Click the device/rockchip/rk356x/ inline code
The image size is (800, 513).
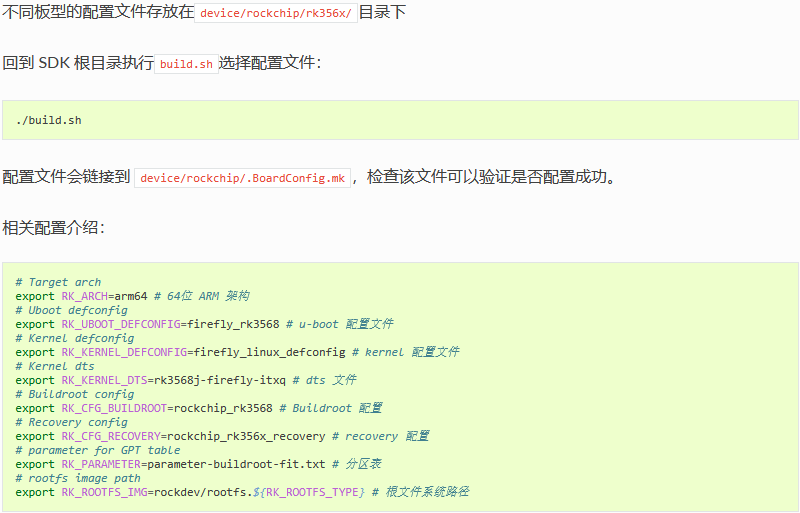pyautogui.click(x=276, y=13)
